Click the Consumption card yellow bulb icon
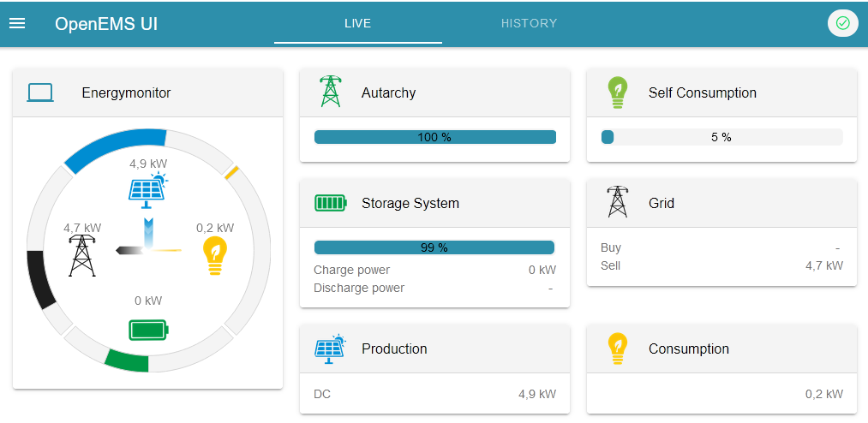Screen dimensions: 868x423 click(x=617, y=349)
